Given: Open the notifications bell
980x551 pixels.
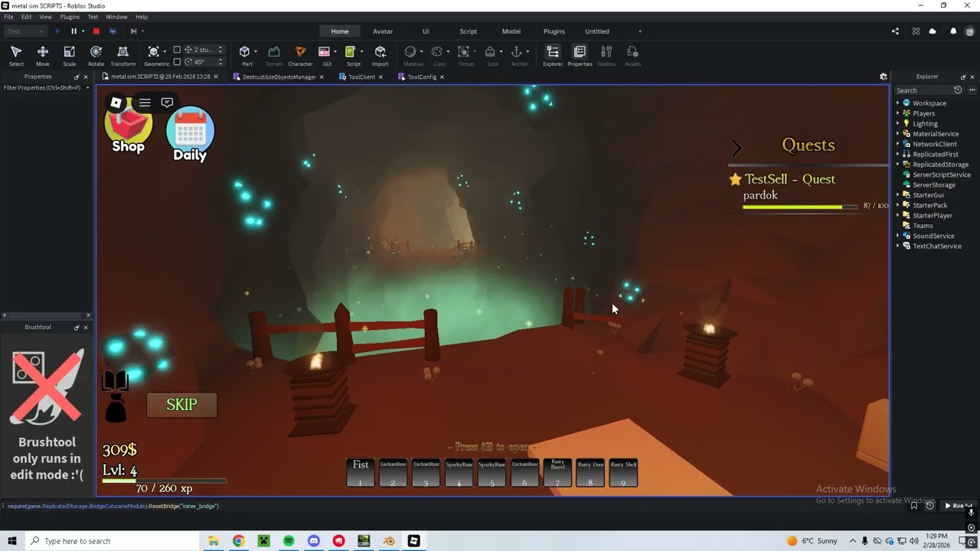Looking at the screenshot, I should 953,31.
